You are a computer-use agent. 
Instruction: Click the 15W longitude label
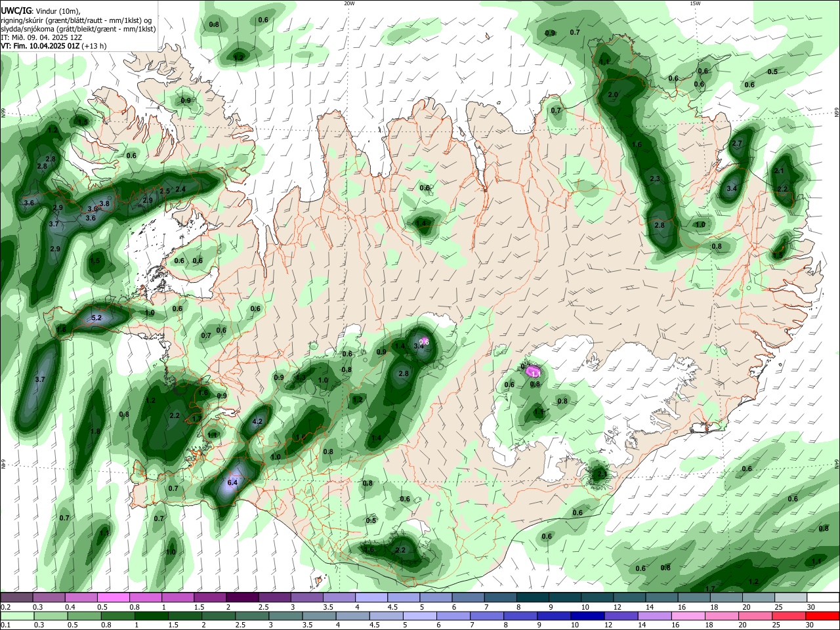[695, 3]
